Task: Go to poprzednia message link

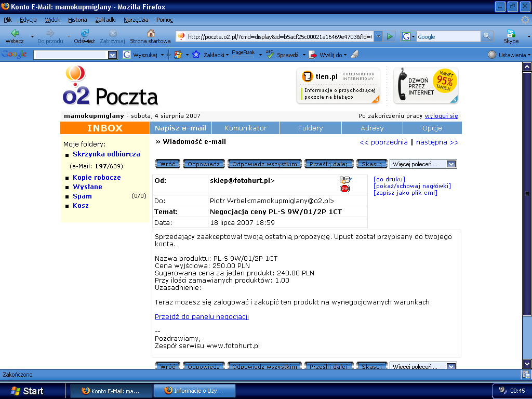Action: coord(383,142)
